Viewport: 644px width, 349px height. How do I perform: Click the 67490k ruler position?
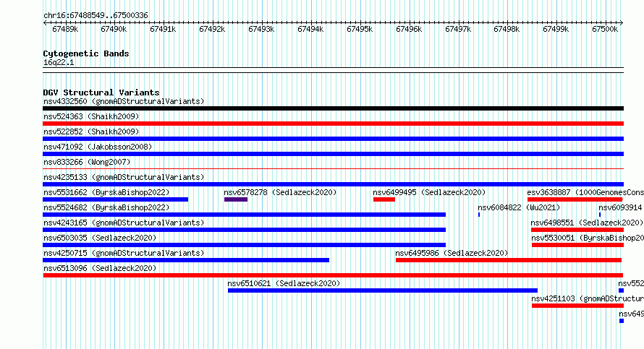(114, 29)
